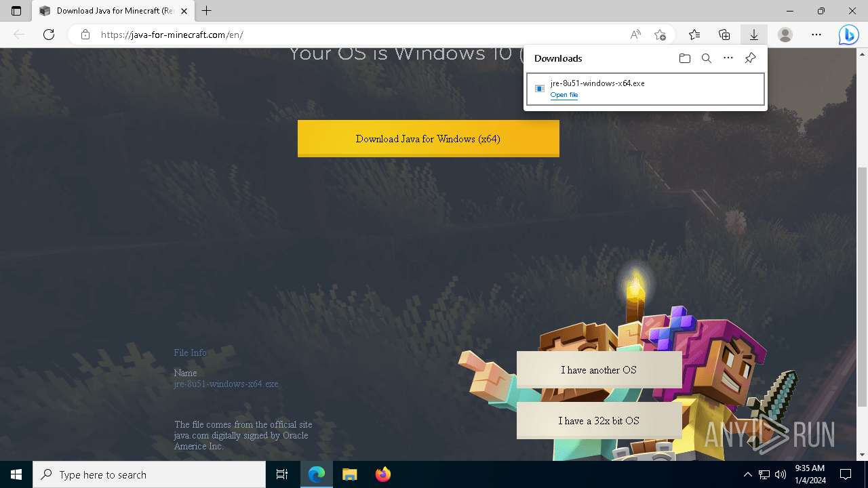Open downloads folder from Downloads panel
The width and height of the screenshot is (868, 488).
685,58
